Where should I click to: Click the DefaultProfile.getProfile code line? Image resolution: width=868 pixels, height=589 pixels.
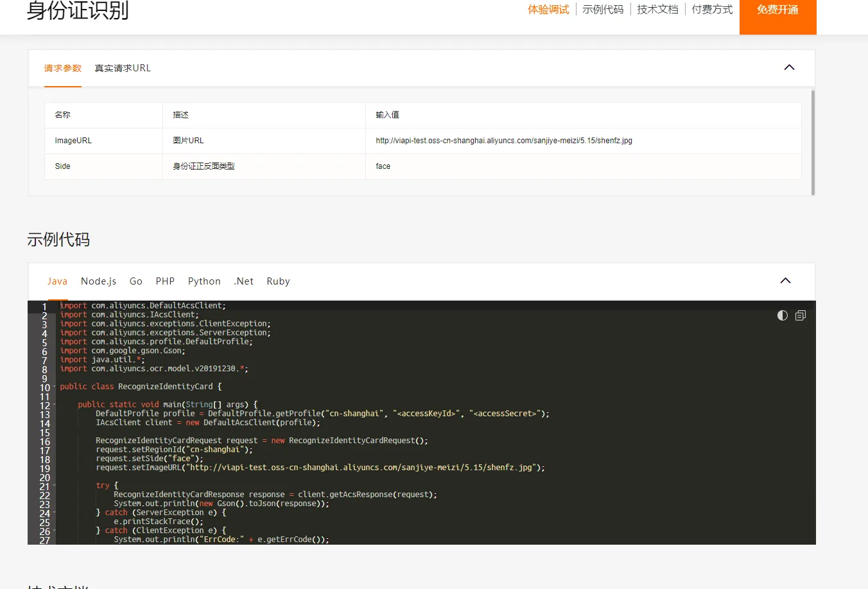pos(322,414)
